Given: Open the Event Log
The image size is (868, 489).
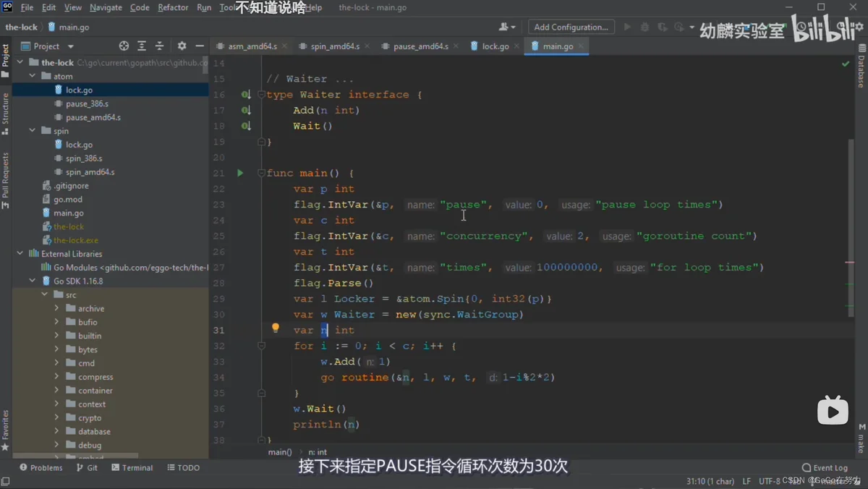Looking at the screenshot, I should pyautogui.click(x=825, y=468).
